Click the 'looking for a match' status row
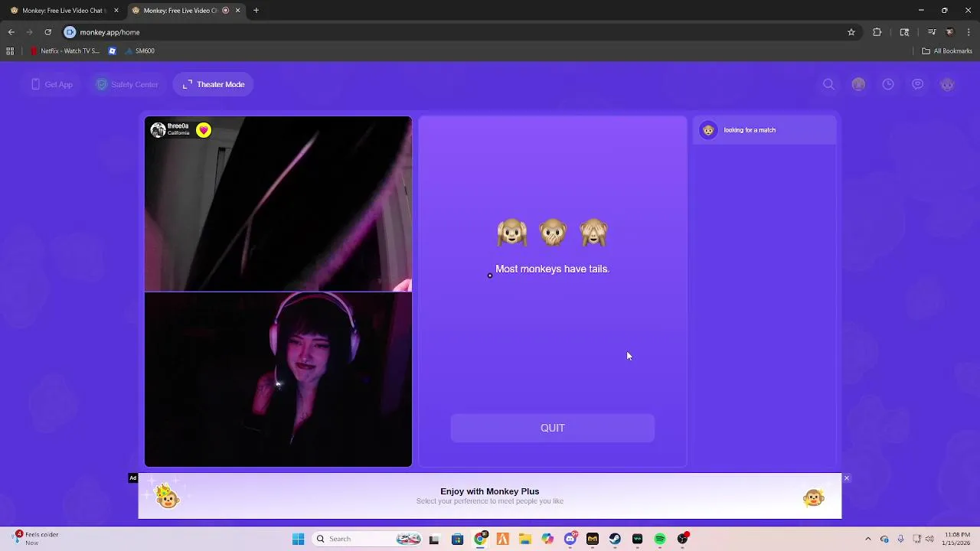 [764, 130]
